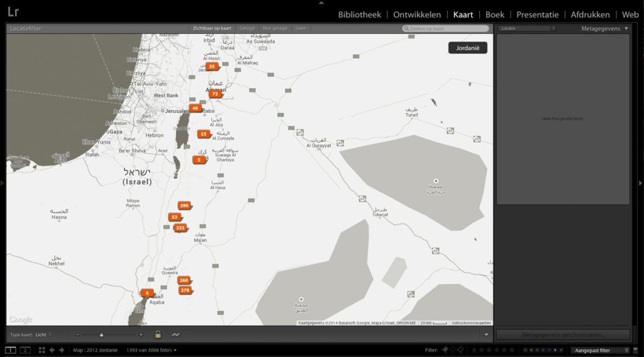Screen dimensions: 644x357
Task: Toggle the flagged filter icon
Action: 445,350
